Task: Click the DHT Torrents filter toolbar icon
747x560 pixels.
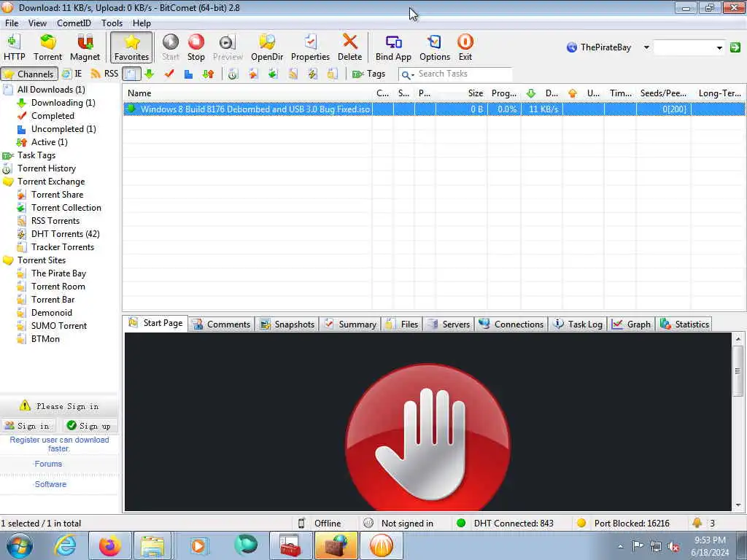Action: (x=312, y=74)
